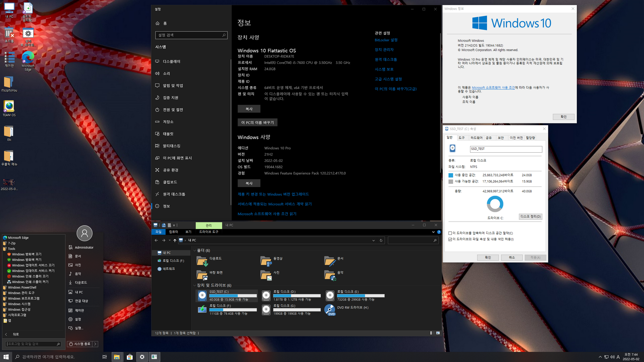Show hidden system tray icons

coord(600,357)
